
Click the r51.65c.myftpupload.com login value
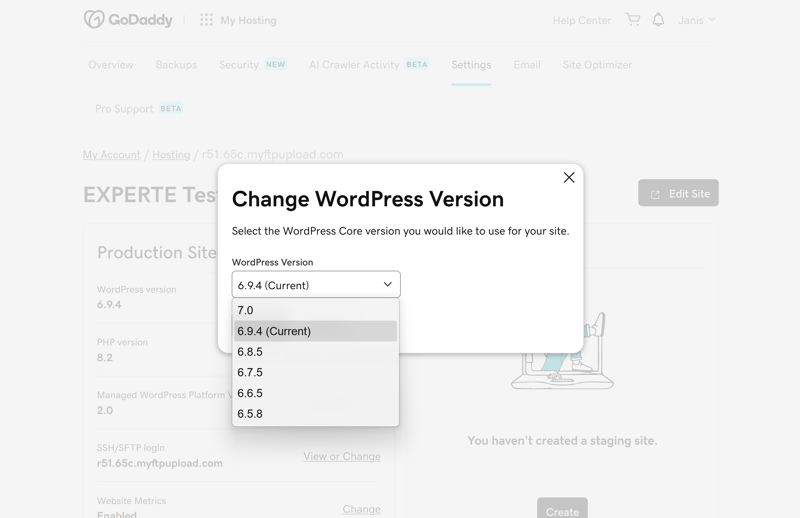[160, 463]
